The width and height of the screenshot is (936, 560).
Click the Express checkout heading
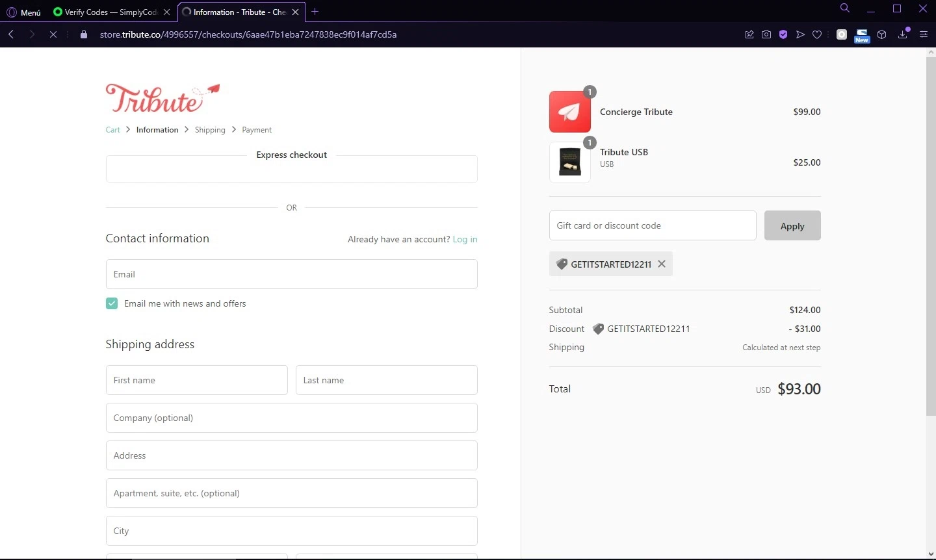(291, 155)
